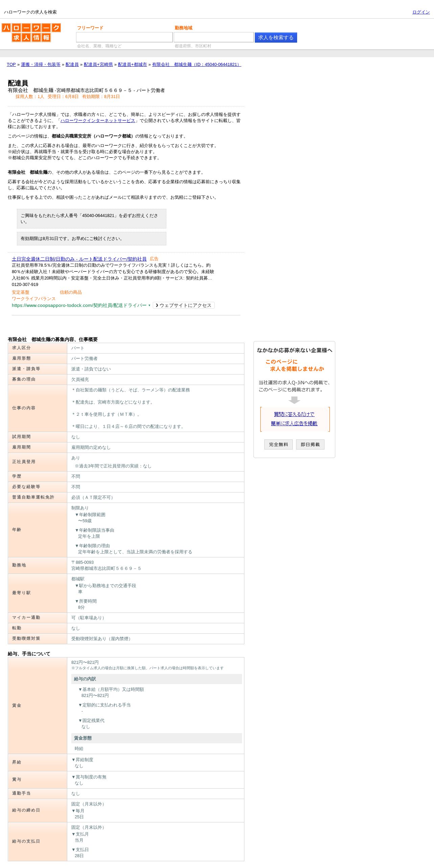The width and height of the screenshot is (434, 868).
Task: Open the 有限会社 都城生麺 ID breadcrumb link
Action: coord(196,65)
